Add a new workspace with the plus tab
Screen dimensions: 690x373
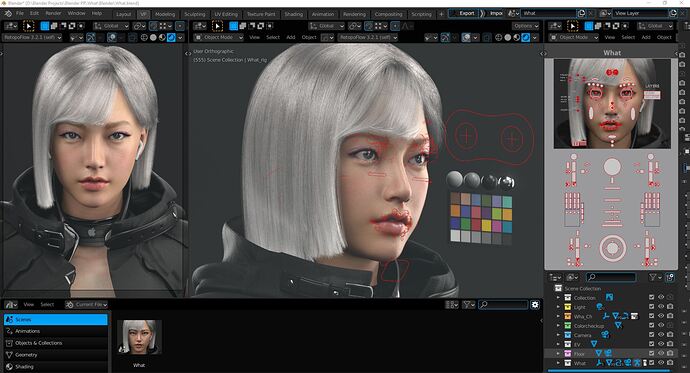[x=441, y=14]
